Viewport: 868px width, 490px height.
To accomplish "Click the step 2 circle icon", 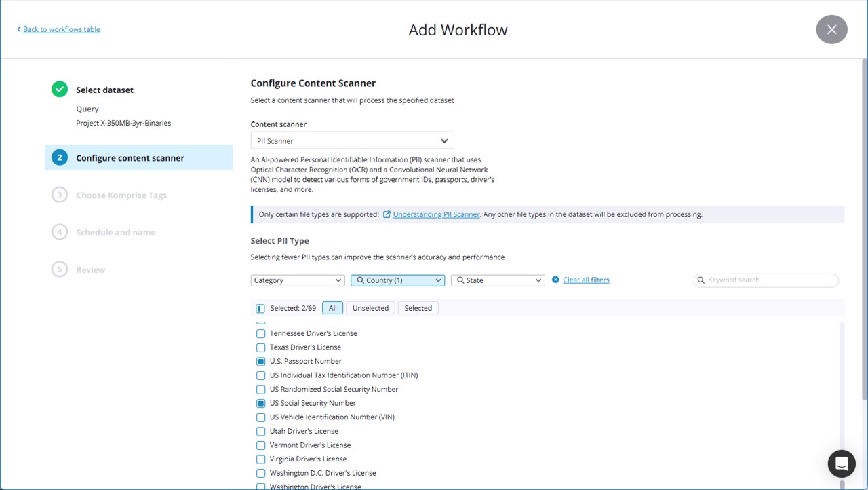I will (x=60, y=157).
